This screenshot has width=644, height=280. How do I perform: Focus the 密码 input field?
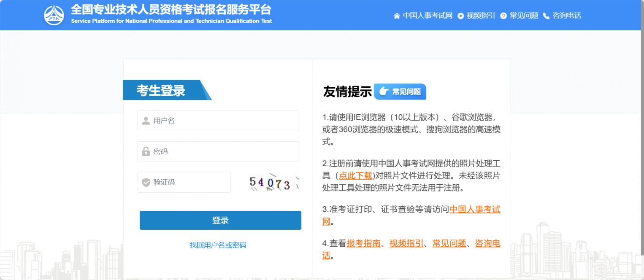[x=218, y=151]
